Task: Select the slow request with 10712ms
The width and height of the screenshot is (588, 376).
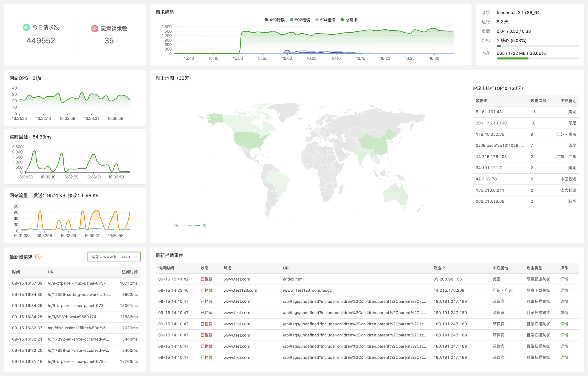Action: [x=75, y=283]
